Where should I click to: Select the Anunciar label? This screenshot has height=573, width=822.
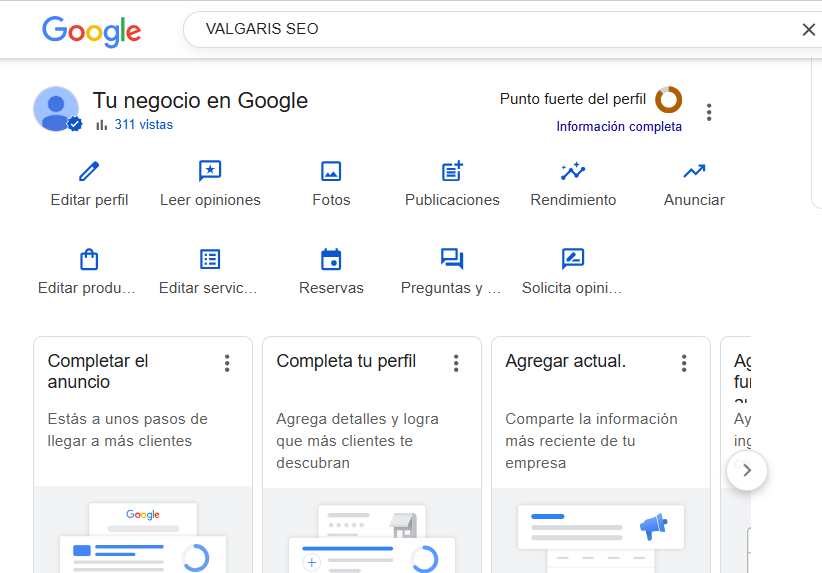click(x=694, y=200)
